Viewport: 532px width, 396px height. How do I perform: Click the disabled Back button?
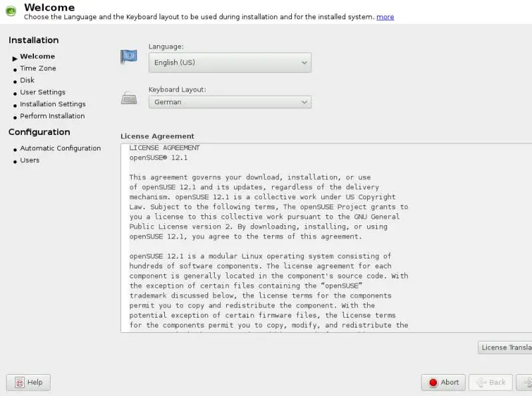[491, 383]
